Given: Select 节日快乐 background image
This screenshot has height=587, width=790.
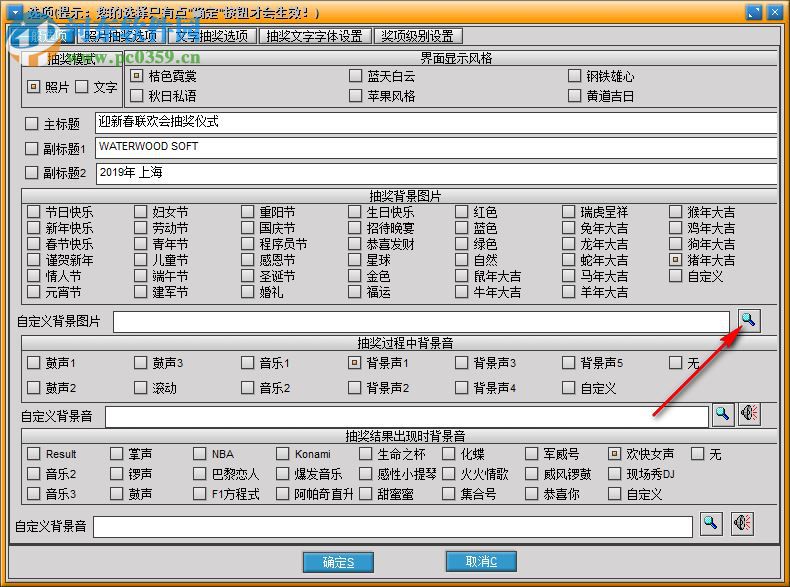Looking at the screenshot, I should pyautogui.click(x=34, y=211).
